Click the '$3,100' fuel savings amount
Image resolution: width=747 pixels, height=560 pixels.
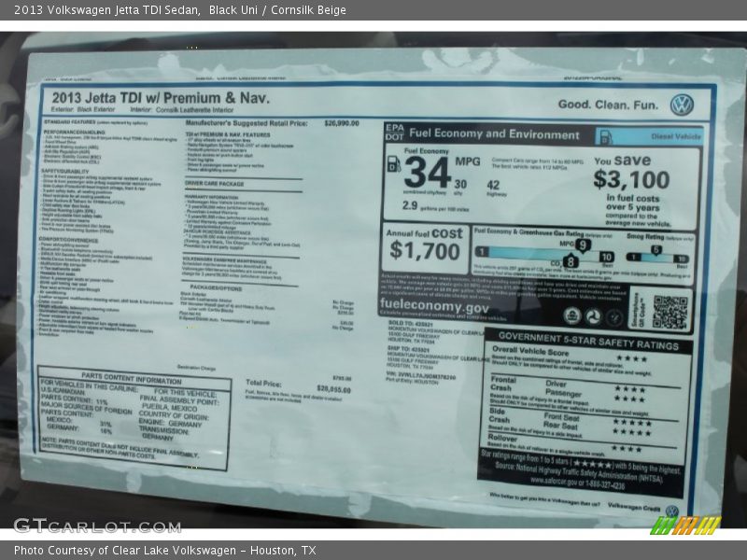(x=631, y=180)
